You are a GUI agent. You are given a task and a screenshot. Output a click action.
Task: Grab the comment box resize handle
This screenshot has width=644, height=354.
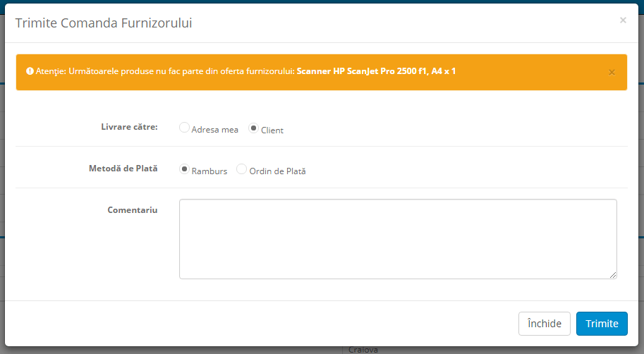coord(613,274)
